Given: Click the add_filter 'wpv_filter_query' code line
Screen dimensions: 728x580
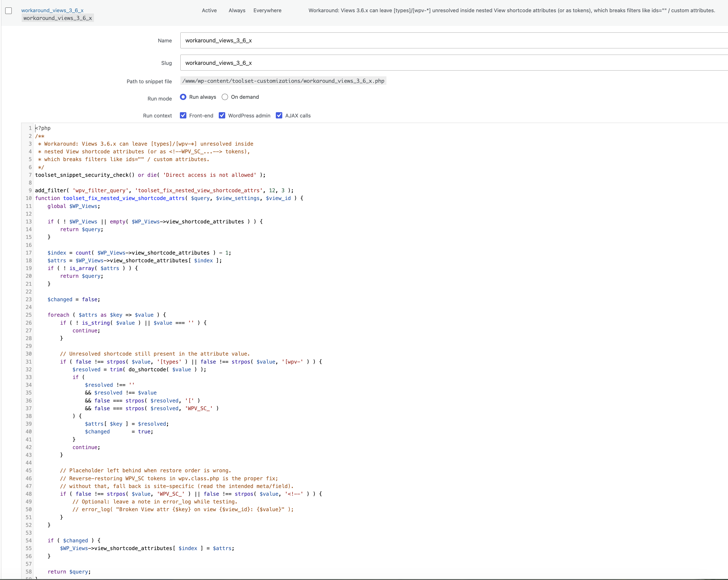Looking at the screenshot, I should (164, 191).
